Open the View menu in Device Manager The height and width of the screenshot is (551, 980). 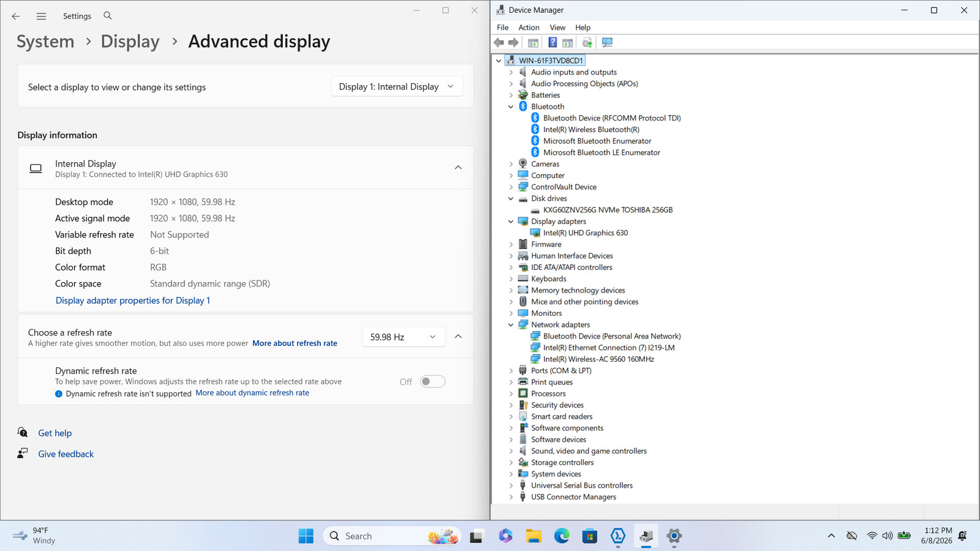point(557,28)
